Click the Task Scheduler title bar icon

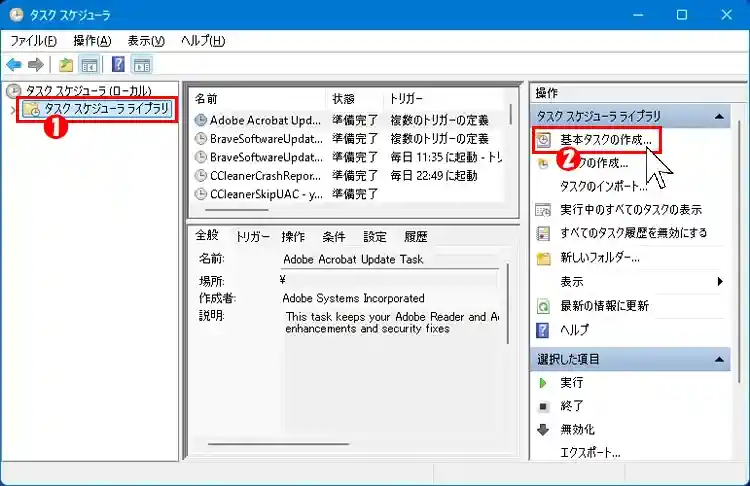pyautogui.click(x=16, y=15)
